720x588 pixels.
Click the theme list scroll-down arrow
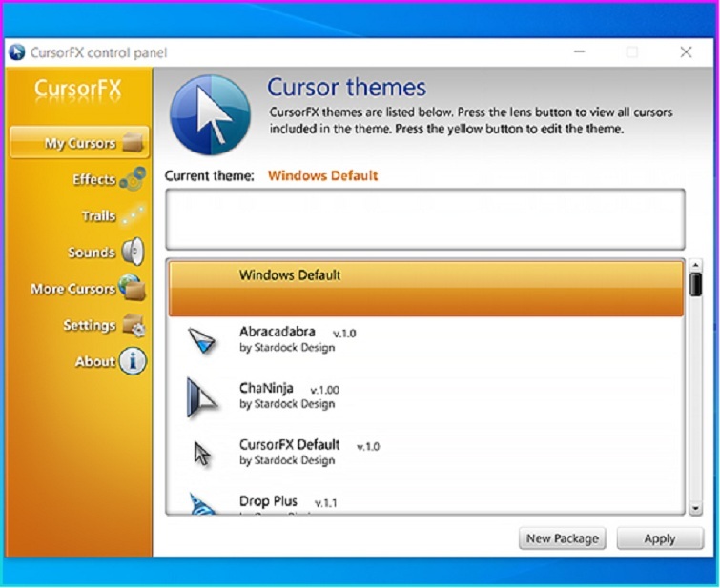(x=695, y=509)
